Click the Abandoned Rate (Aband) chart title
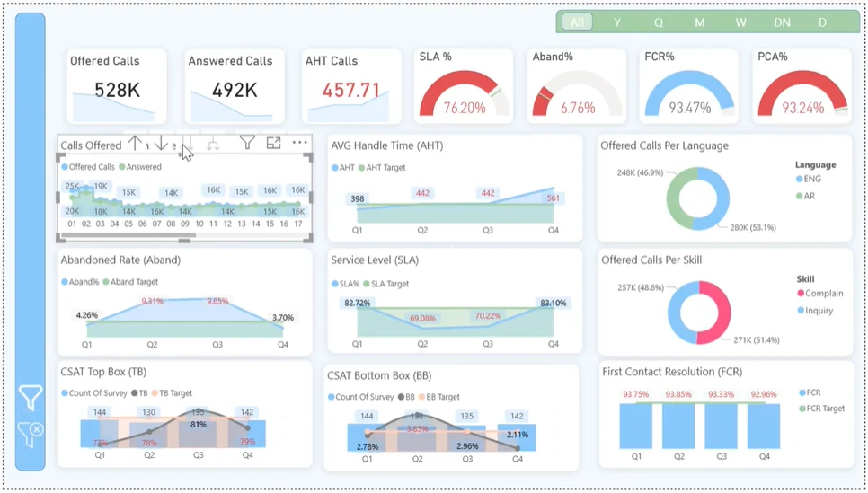The height and width of the screenshot is (493, 868). pyautogui.click(x=120, y=260)
